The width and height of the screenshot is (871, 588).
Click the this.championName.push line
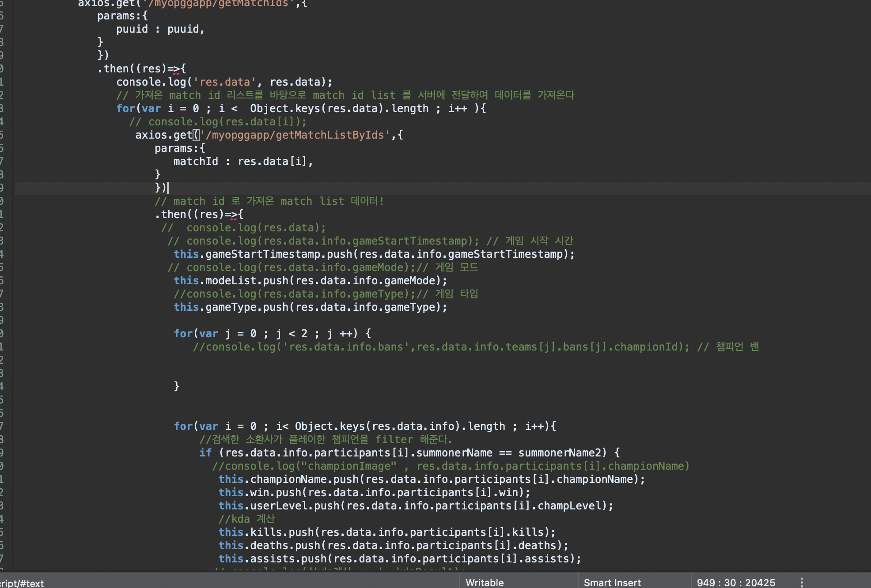click(x=431, y=479)
